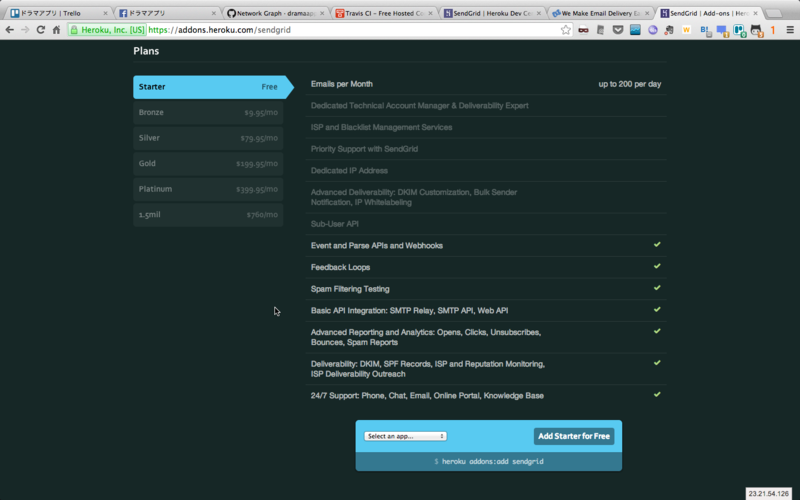Click Advanced Reporting and Analytics row
Image resolution: width=800 pixels, height=500 pixels.
click(x=486, y=337)
